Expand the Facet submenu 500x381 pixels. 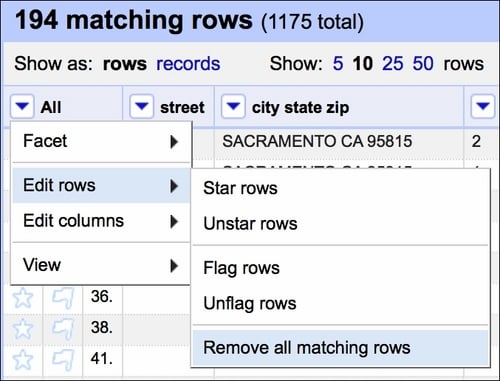(x=101, y=141)
